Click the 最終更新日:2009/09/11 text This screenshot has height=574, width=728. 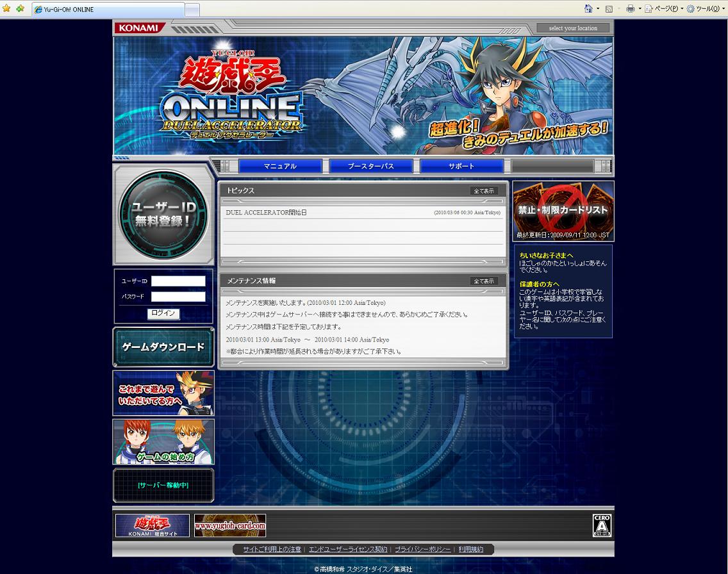tap(563, 235)
